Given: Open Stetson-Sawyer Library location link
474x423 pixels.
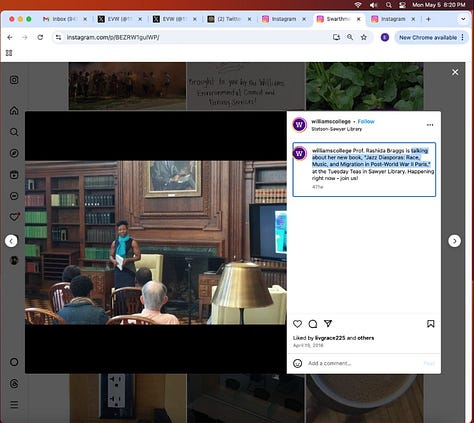Looking at the screenshot, I should click(336, 129).
